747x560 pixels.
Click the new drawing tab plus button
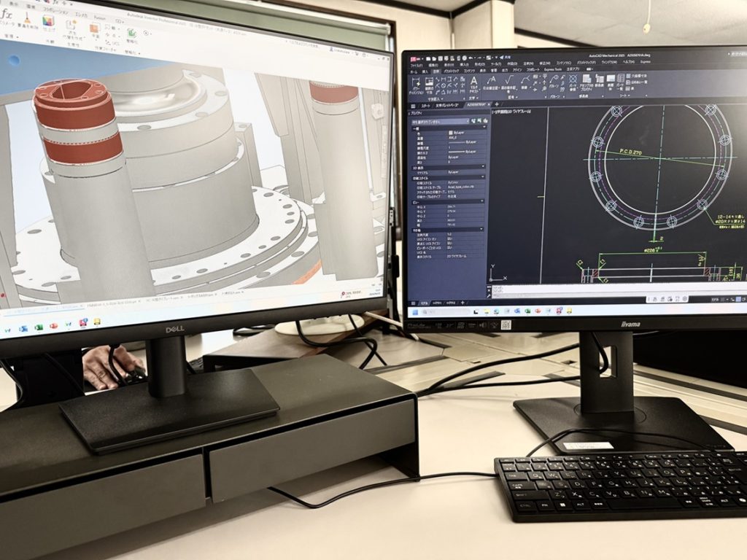[497, 104]
